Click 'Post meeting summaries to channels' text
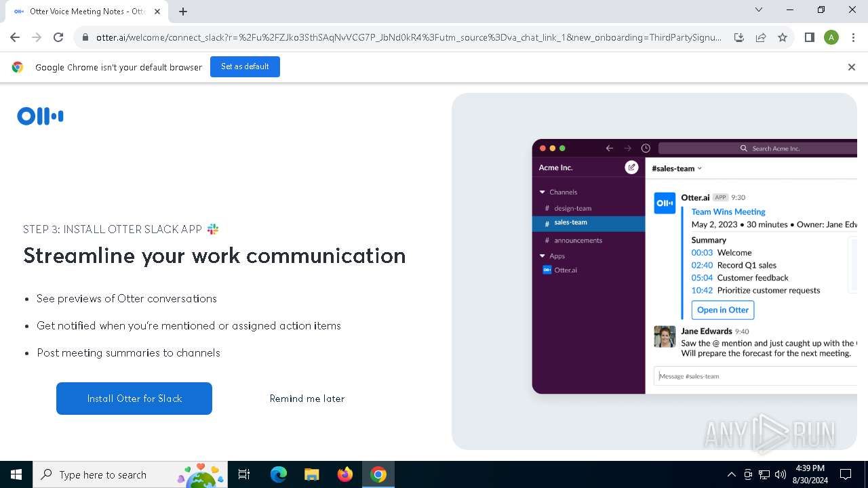The height and width of the screenshot is (488, 868). 129,353
